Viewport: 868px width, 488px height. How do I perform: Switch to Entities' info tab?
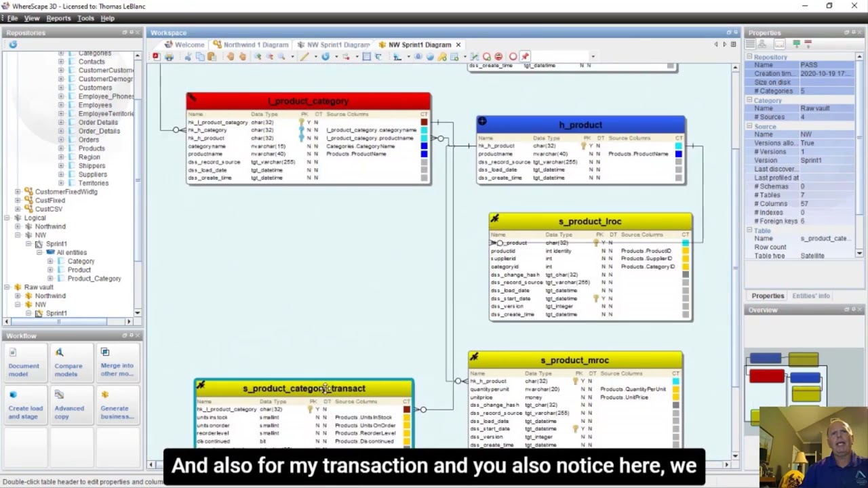(x=810, y=296)
